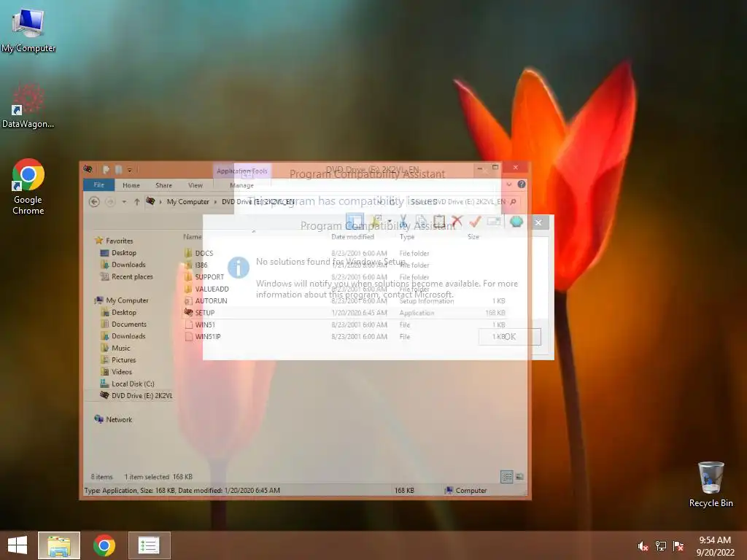
Task: Open Customize Quick Access Toolbar dropdown
Action: 129,169
